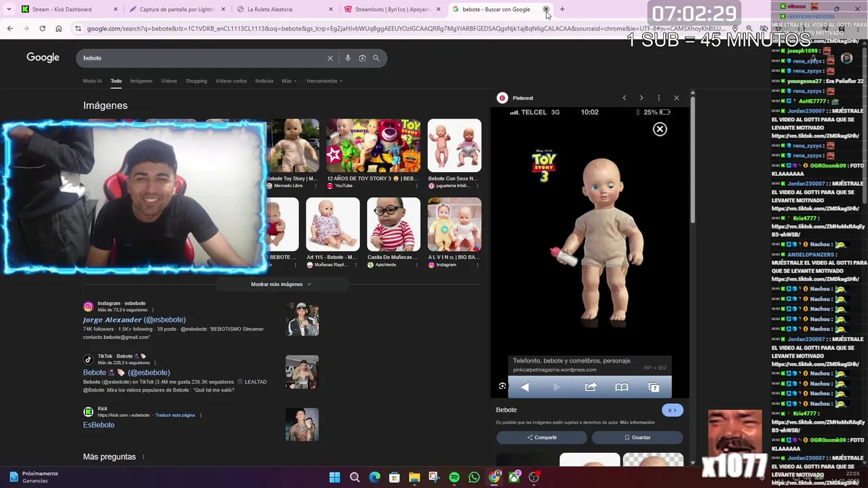Open Xbox app from taskbar
The image size is (868, 488).
[x=515, y=477]
